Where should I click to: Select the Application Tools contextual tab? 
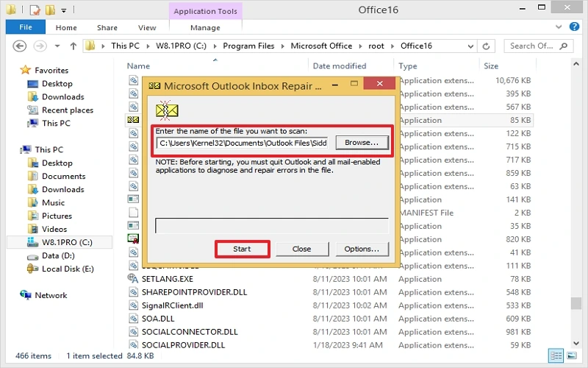(x=205, y=11)
